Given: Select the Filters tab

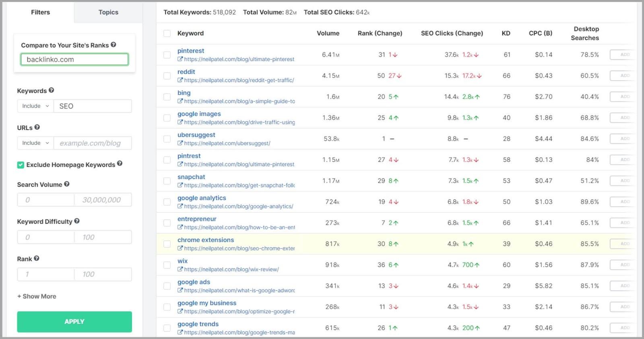Looking at the screenshot, I should pyautogui.click(x=40, y=12).
